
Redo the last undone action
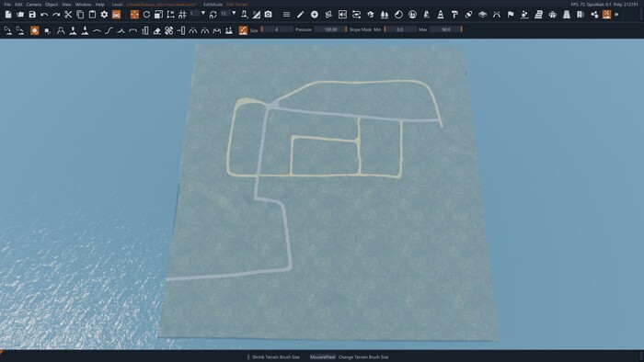[56, 15]
